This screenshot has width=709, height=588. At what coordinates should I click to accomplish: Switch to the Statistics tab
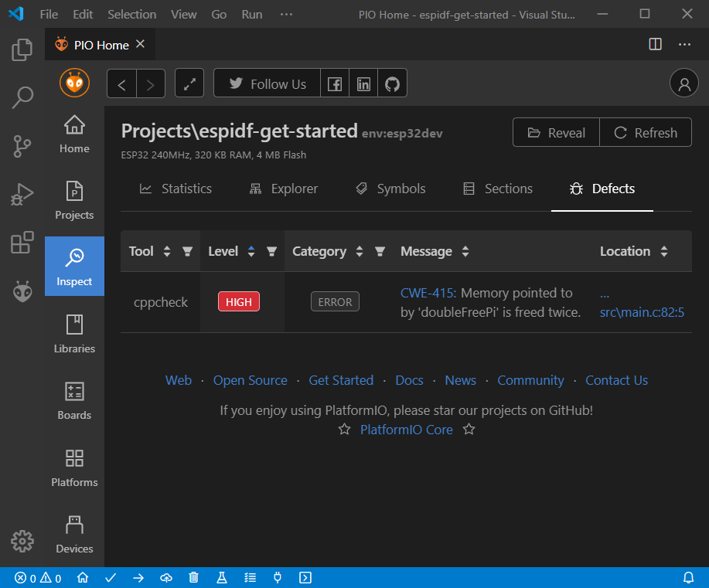[176, 189]
